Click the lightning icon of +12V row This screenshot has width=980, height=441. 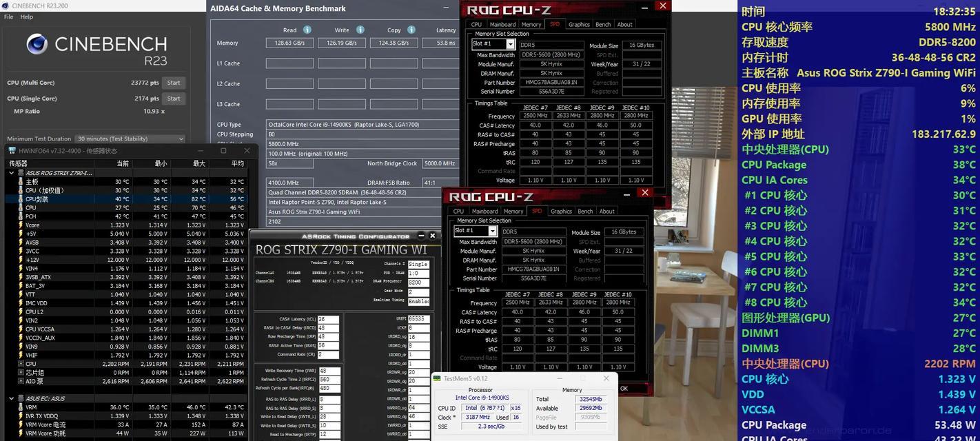pyautogui.click(x=21, y=260)
